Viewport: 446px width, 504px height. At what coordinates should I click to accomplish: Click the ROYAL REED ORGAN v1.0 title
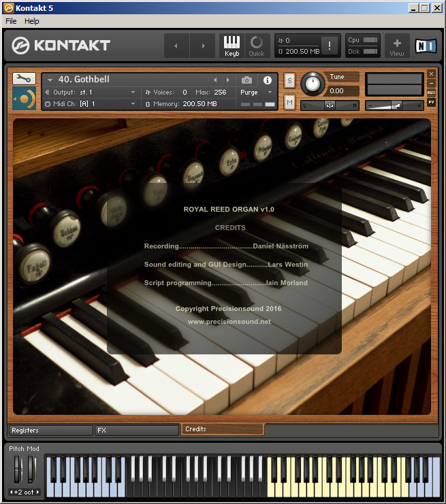tap(229, 209)
